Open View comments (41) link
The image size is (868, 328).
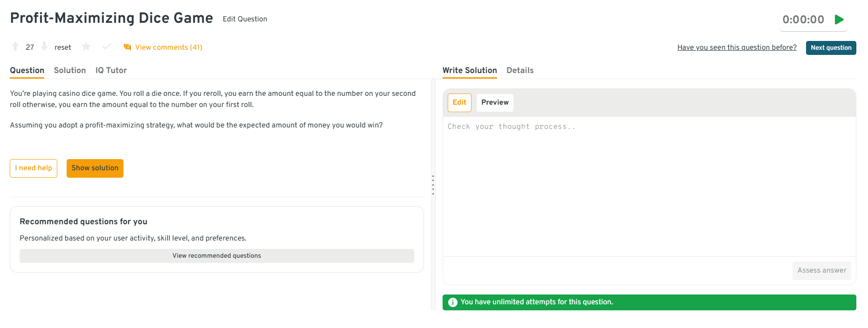pos(169,47)
